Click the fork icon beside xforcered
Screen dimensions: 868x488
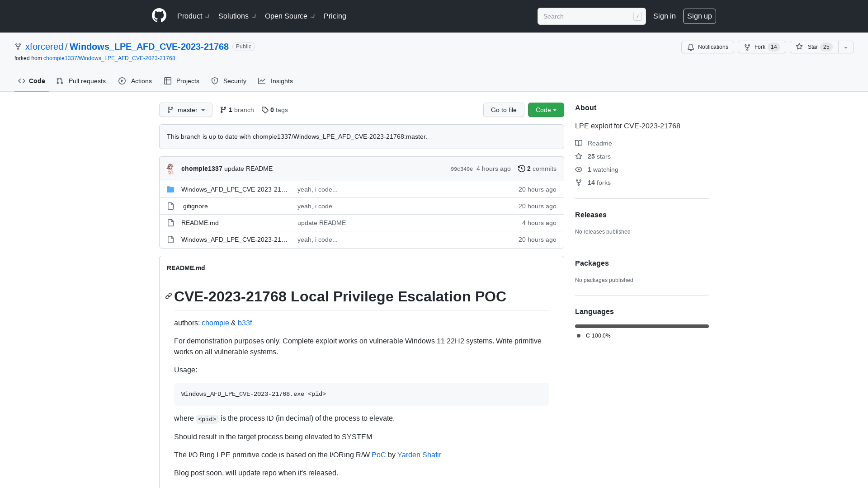pos(18,47)
